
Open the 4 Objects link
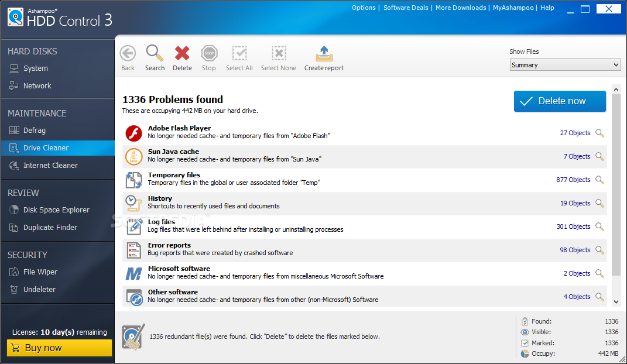(577, 297)
